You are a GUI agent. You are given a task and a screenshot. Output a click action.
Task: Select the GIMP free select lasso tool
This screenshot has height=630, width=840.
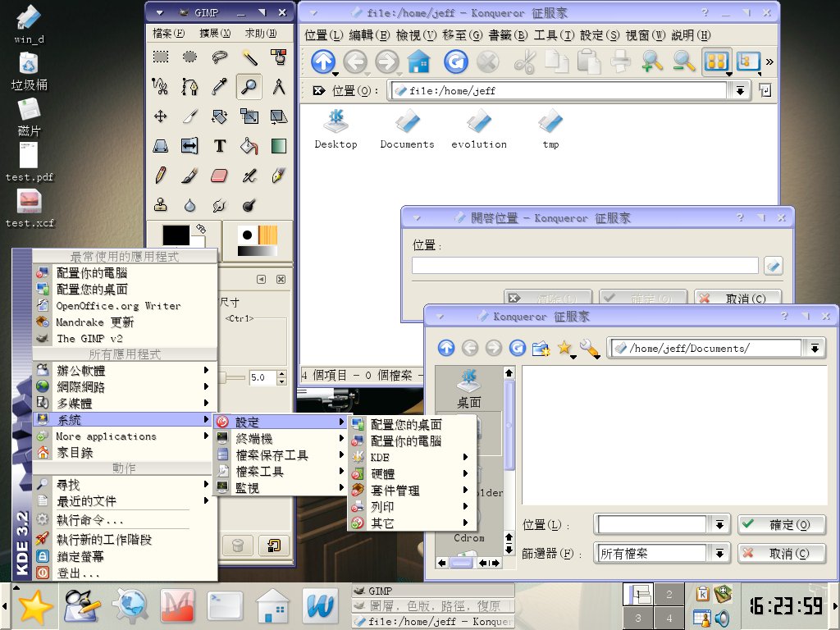[x=220, y=57]
